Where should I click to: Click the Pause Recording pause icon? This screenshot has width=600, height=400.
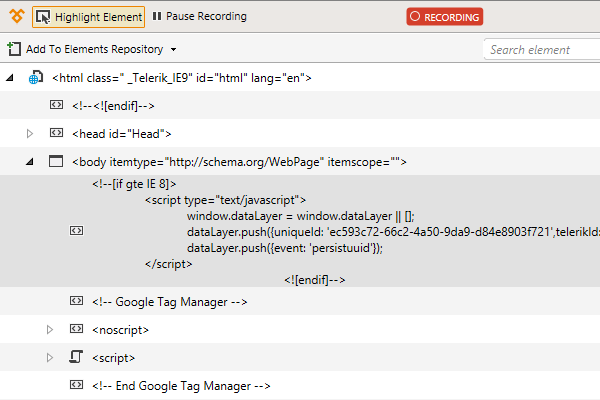point(157,16)
